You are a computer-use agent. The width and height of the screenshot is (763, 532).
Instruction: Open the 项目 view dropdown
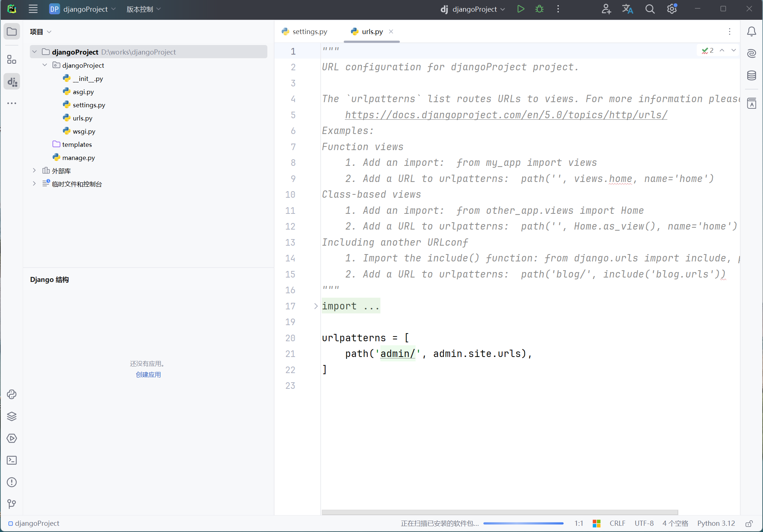(41, 32)
